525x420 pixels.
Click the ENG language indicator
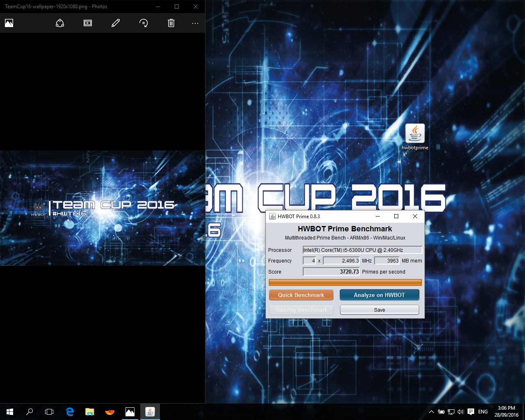click(483, 412)
